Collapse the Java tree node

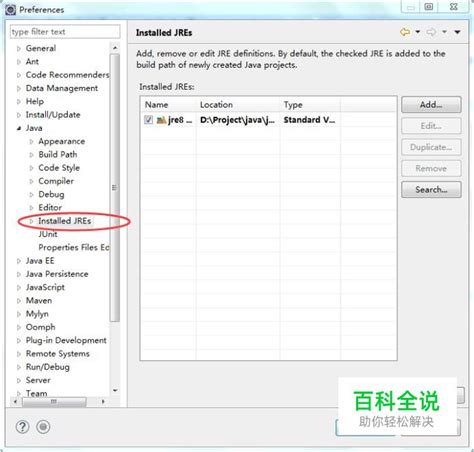click(x=19, y=128)
